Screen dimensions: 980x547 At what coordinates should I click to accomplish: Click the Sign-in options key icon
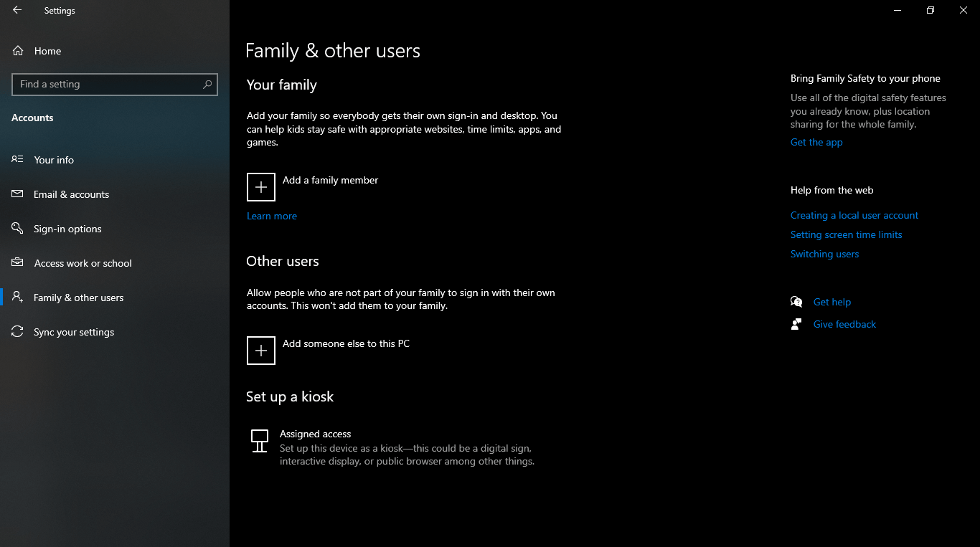[x=18, y=229]
